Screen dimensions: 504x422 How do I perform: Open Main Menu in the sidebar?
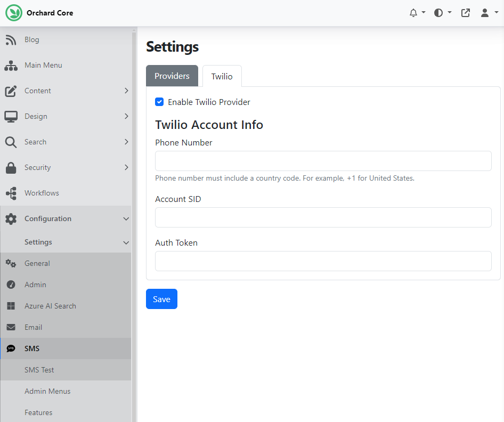[x=43, y=65]
